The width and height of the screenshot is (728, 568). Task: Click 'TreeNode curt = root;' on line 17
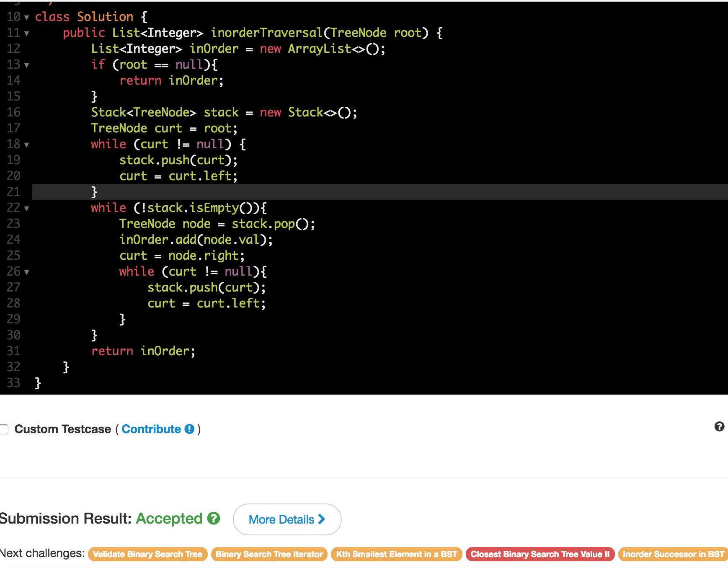(x=164, y=128)
